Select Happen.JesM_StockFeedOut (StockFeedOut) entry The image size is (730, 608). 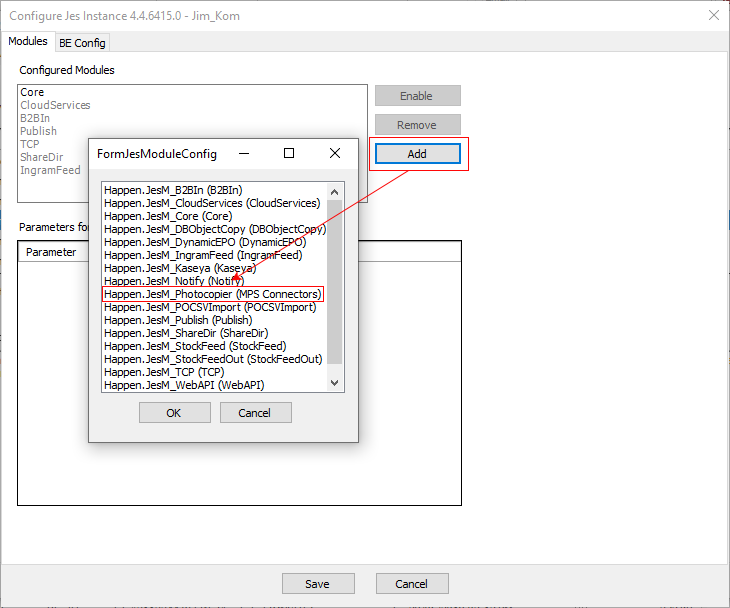pyautogui.click(x=214, y=359)
